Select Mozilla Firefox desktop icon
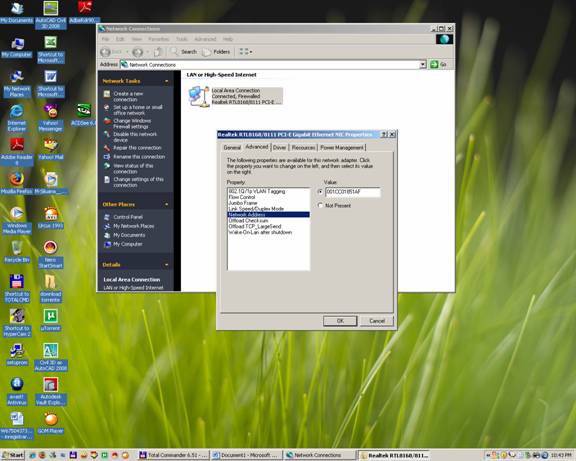 [17, 183]
